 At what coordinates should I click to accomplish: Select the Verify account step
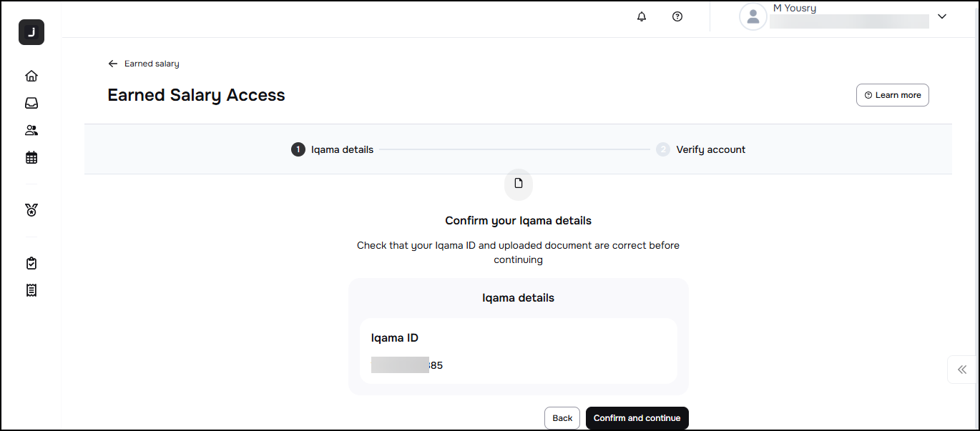(x=701, y=149)
